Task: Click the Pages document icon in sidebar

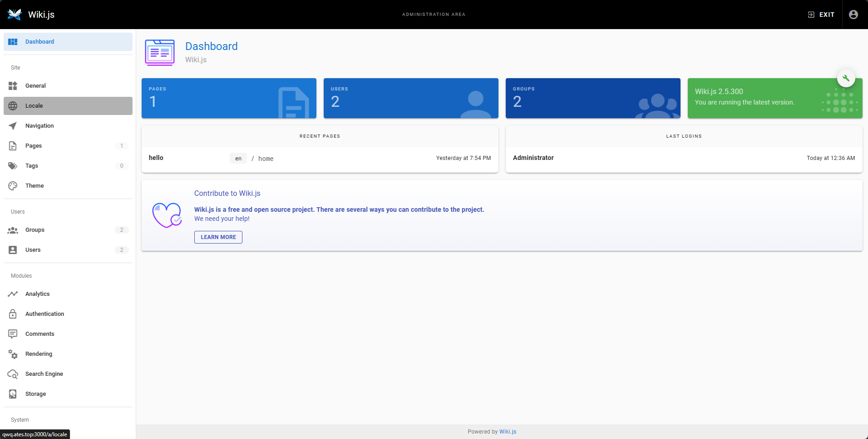Action: point(13,146)
